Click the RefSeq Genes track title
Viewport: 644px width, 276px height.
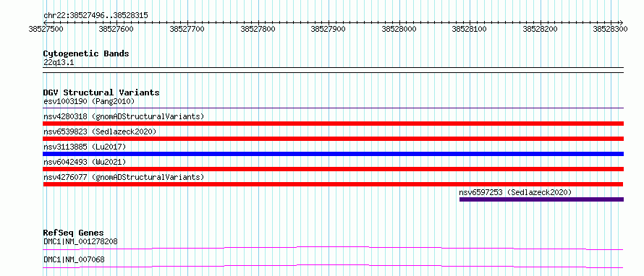coord(74,233)
